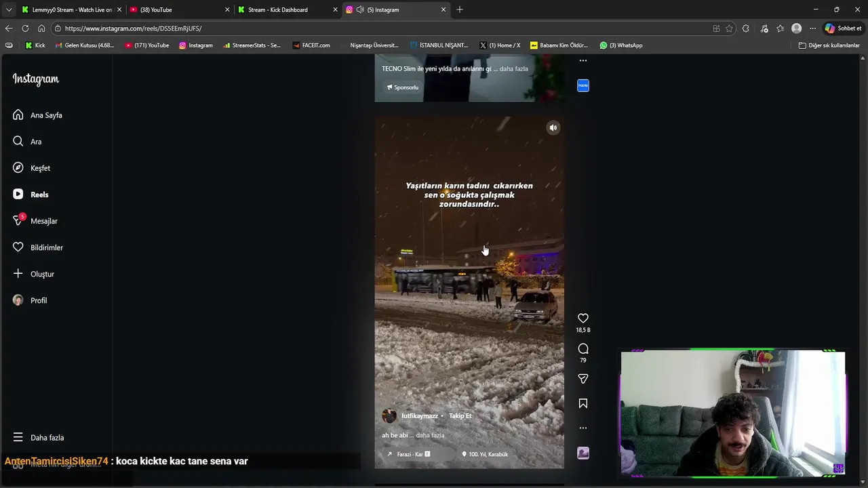Close the YouTube tab
Image resolution: width=868 pixels, height=488 pixels.
(226, 9)
